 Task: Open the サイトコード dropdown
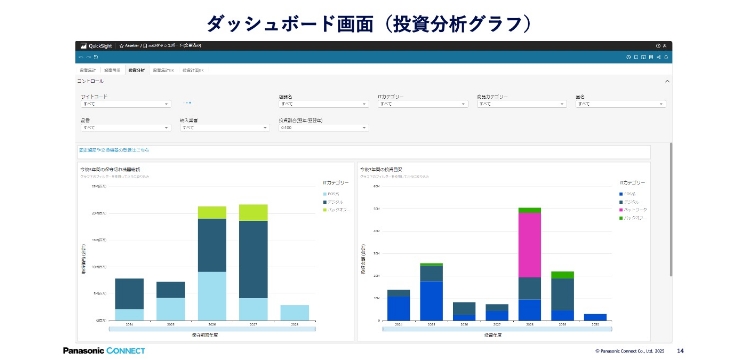[x=126, y=104]
